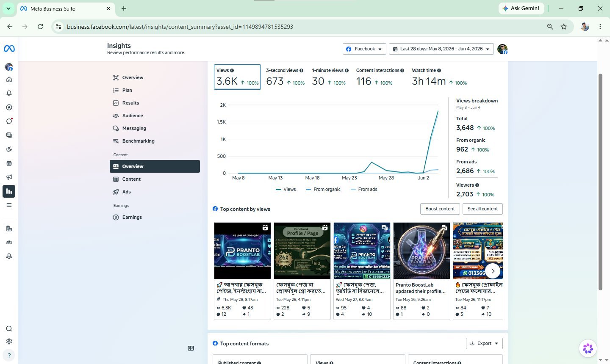Select the Watch time metric
The height and width of the screenshot is (364, 610).
(x=439, y=77)
